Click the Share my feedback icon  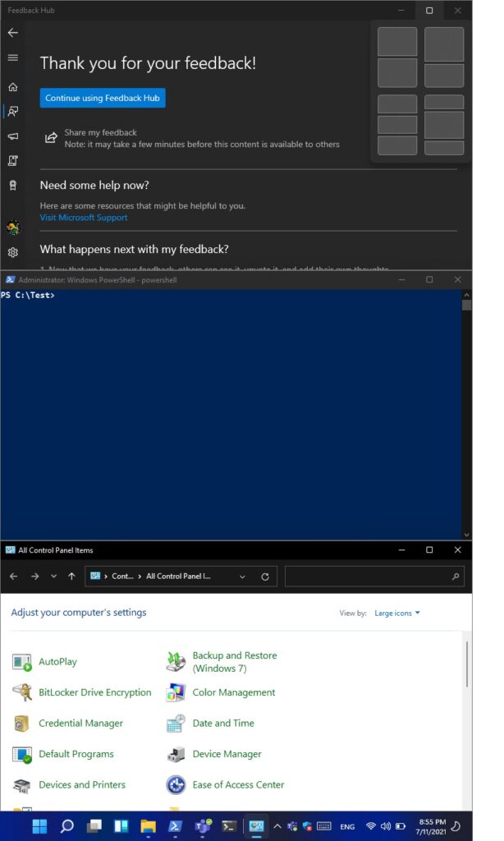[x=51, y=137]
